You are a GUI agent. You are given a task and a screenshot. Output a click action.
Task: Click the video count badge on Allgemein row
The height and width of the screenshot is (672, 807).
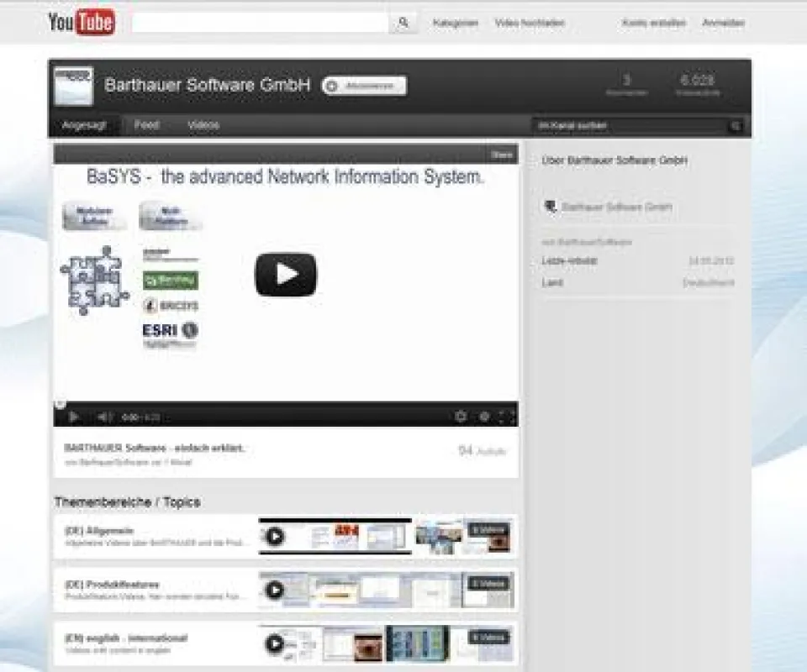[489, 529]
